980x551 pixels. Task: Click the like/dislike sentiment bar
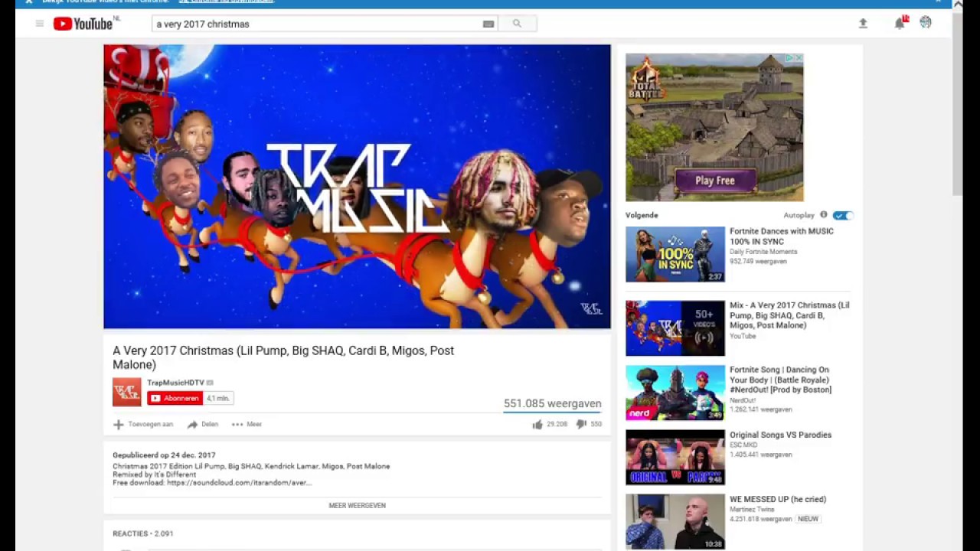pyautogui.click(x=553, y=412)
